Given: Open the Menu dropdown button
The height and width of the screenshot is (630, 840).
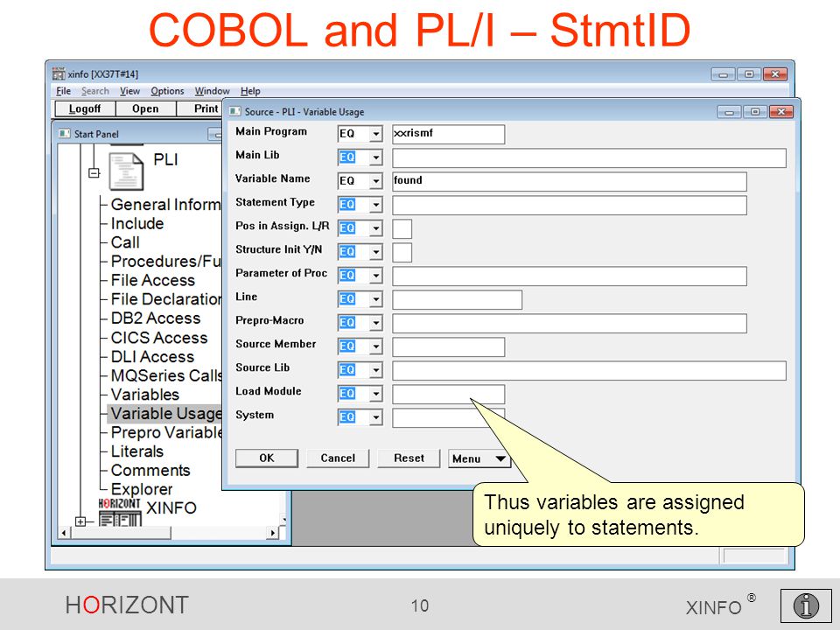Looking at the screenshot, I should 479,458.
